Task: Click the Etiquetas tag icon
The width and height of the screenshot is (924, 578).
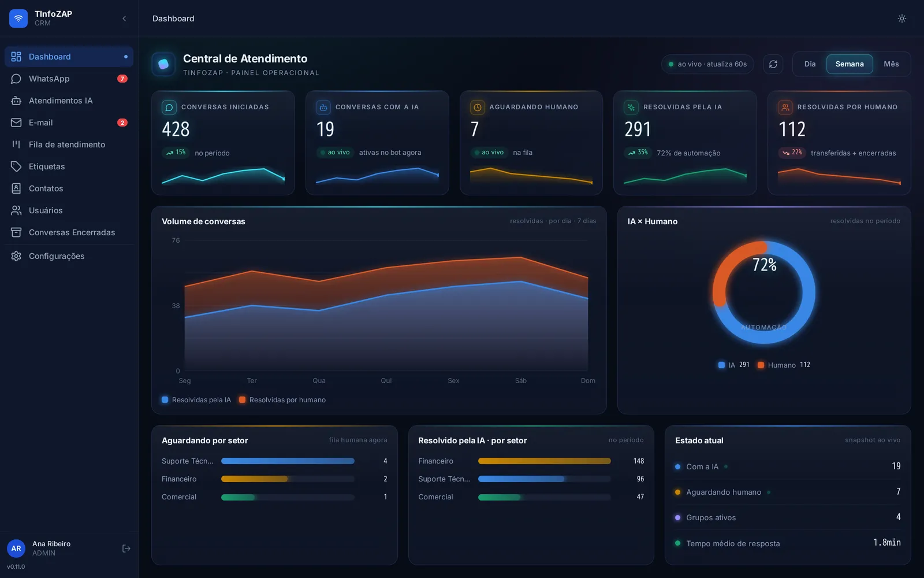Action: (x=16, y=166)
